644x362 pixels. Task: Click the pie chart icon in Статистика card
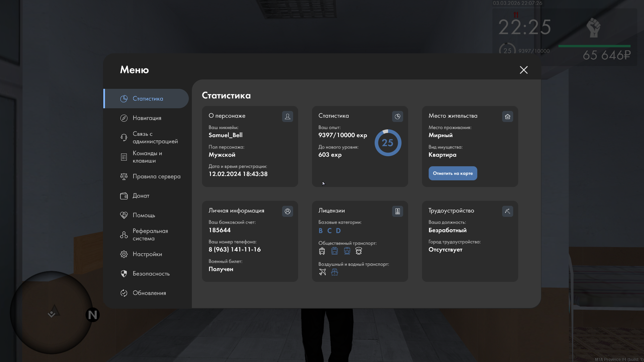(x=397, y=117)
